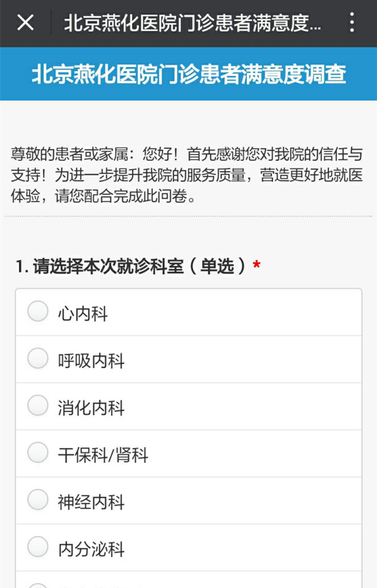The height and width of the screenshot is (588, 377).
Task: Click the red required asterisk after question 1
Action: 256,265
